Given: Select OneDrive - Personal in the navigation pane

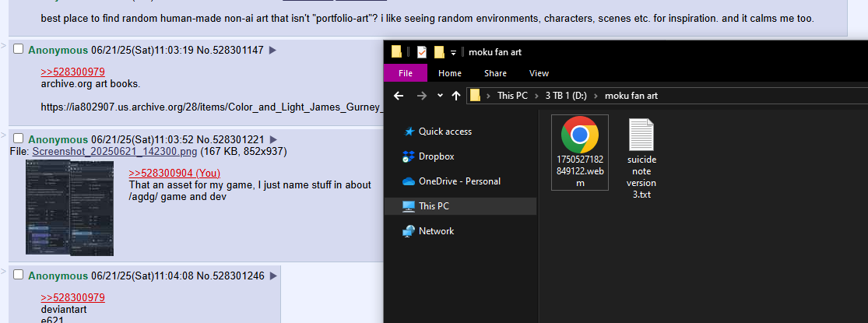Looking at the screenshot, I should tap(459, 181).
